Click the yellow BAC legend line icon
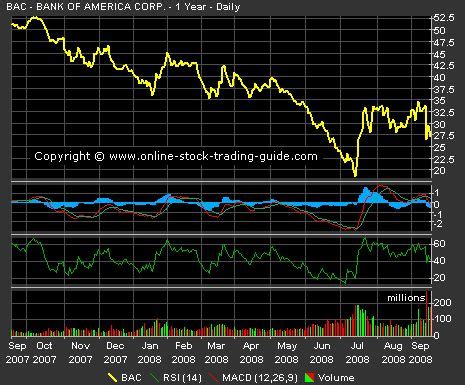This screenshot has height=385, width=465. tap(112, 378)
